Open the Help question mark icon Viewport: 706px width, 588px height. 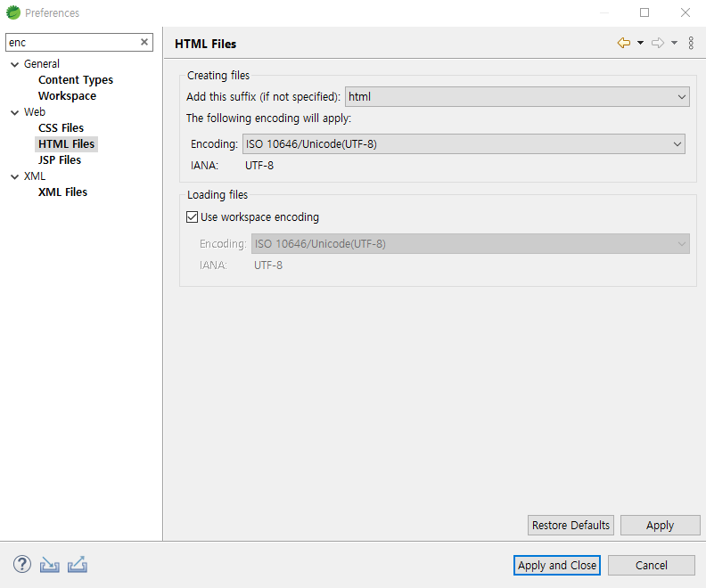tap(22, 564)
